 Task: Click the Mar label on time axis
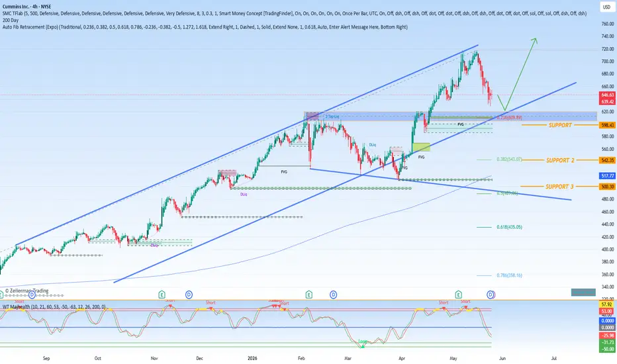click(x=348, y=359)
